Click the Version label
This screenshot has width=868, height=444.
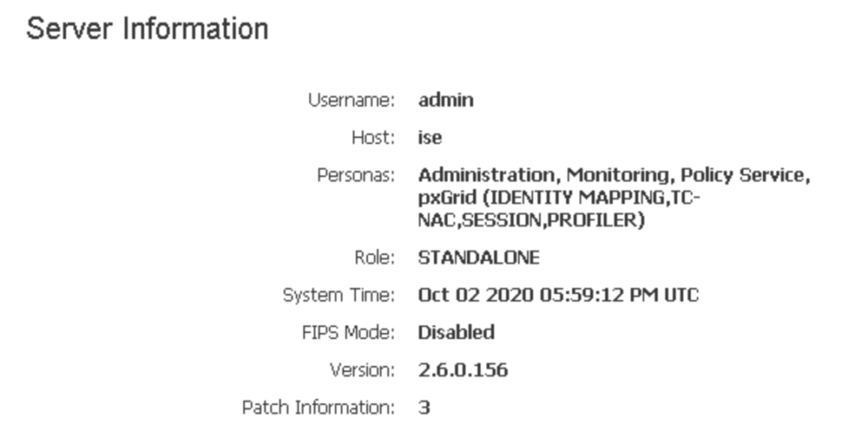click(363, 369)
